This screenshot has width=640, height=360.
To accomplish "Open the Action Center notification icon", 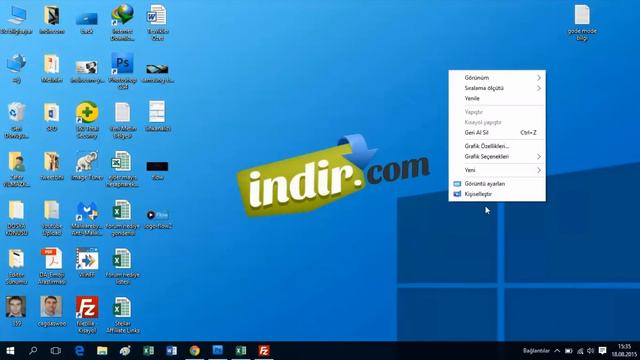I will (x=602, y=351).
